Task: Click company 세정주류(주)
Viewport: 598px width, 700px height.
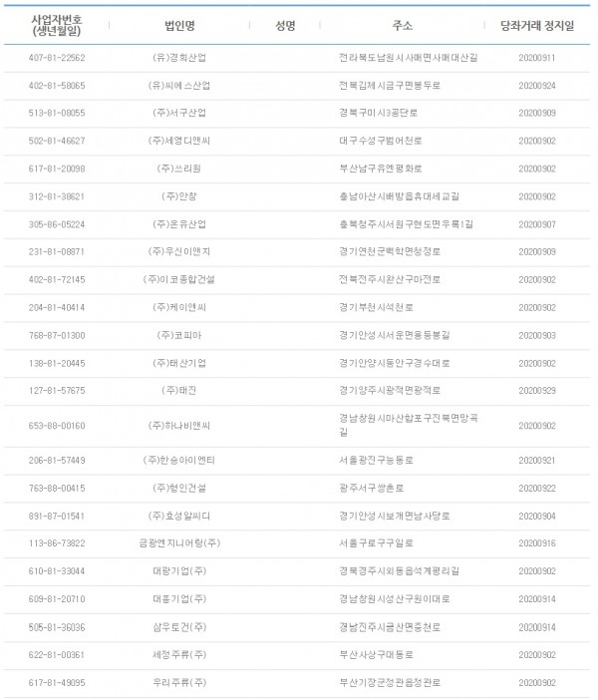Action: pos(179,654)
